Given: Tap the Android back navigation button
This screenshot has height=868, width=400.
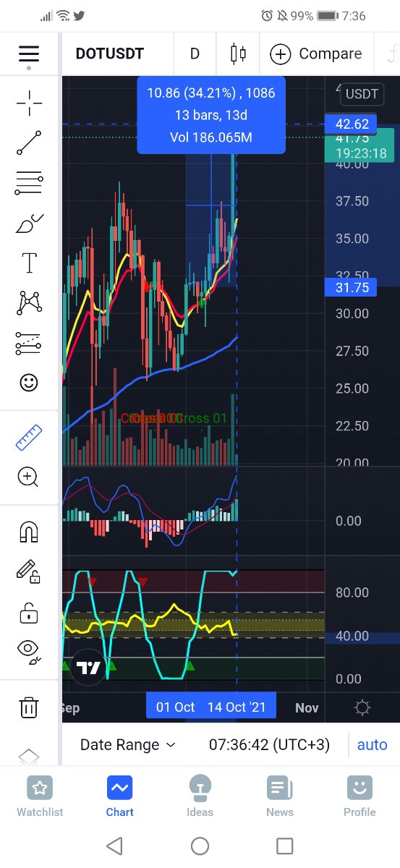Looking at the screenshot, I should (x=114, y=846).
